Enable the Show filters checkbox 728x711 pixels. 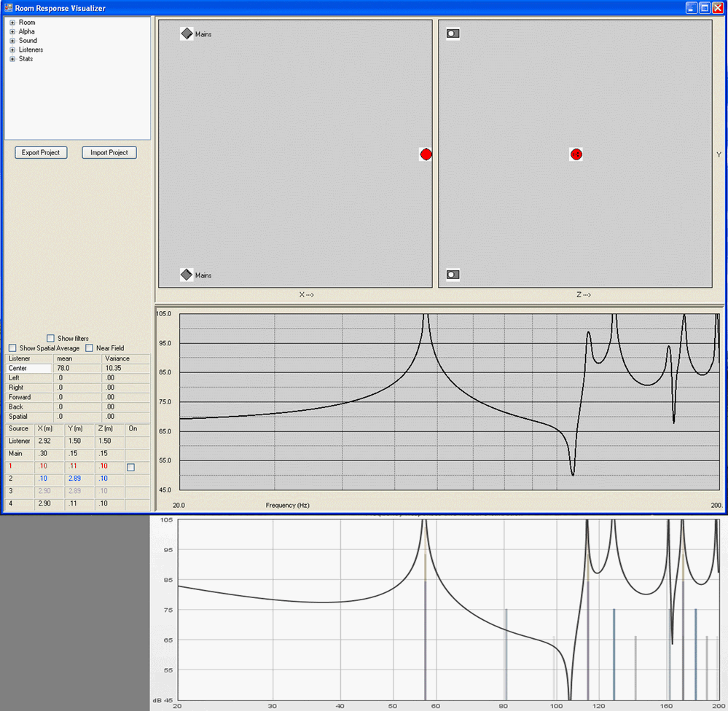coord(50,338)
